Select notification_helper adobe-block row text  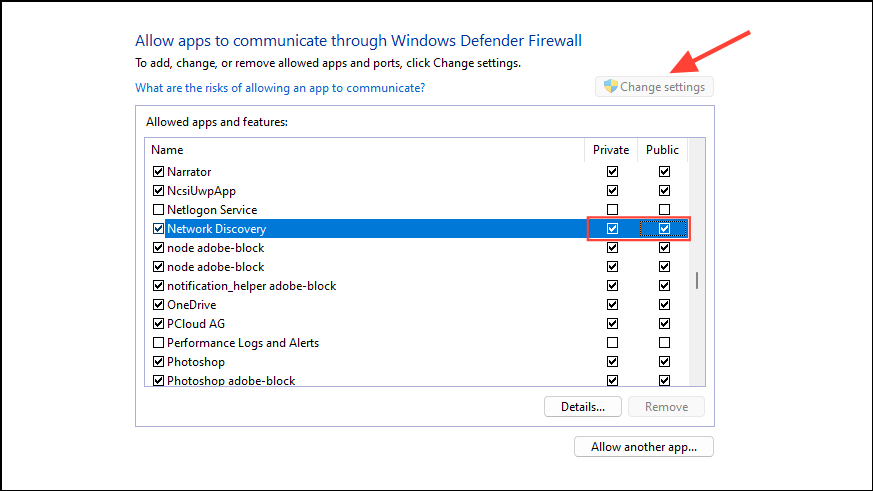(252, 286)
